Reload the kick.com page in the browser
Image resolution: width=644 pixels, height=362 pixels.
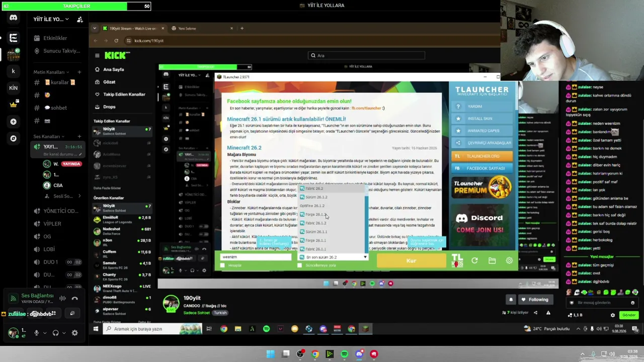(116, 41)
